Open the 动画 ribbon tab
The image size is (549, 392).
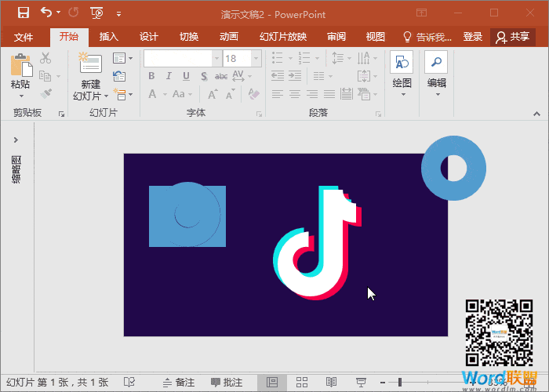click(x=229, y=37)
